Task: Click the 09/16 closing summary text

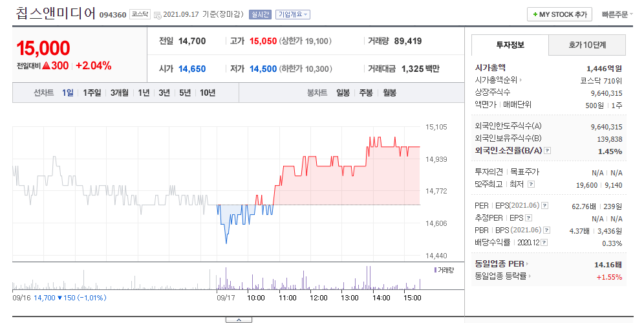Action: click(x=59, y=298)
